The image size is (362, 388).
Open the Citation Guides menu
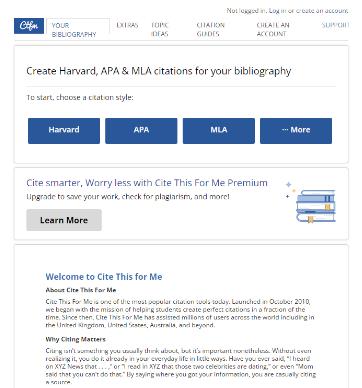[x=210, y=29]
